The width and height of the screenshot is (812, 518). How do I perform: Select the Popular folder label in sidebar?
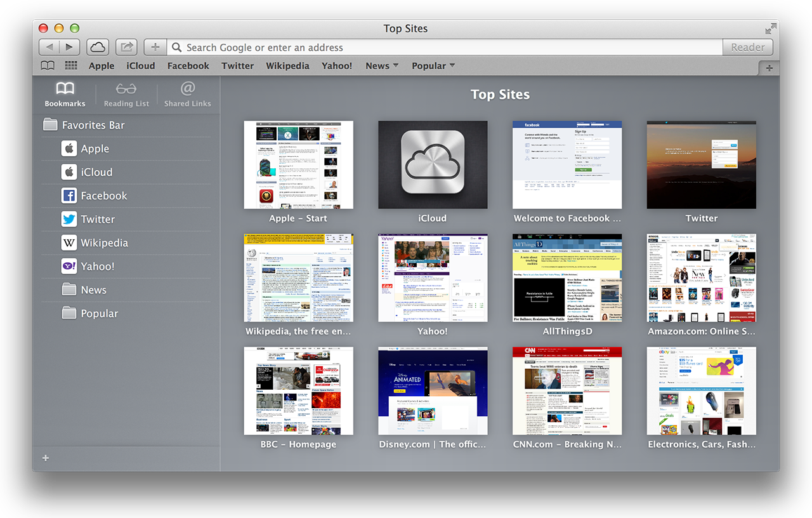100,313
